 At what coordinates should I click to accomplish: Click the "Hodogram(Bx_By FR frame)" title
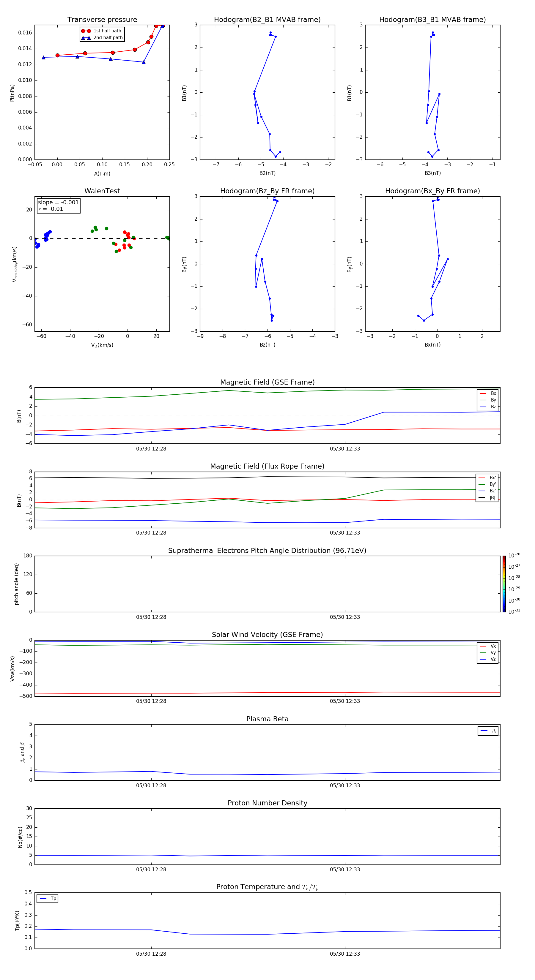(x=432, y=191)
